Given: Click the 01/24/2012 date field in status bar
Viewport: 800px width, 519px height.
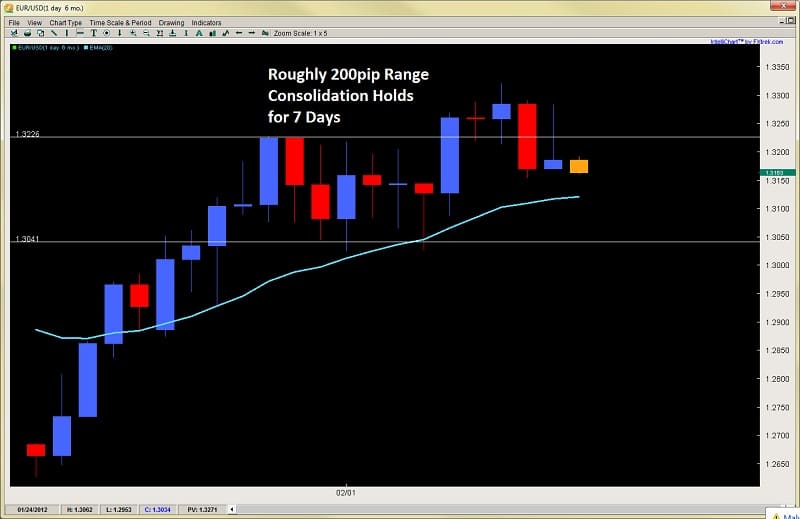Looking at the screenshot, I should pyautogui.click(x=32, y=509).
